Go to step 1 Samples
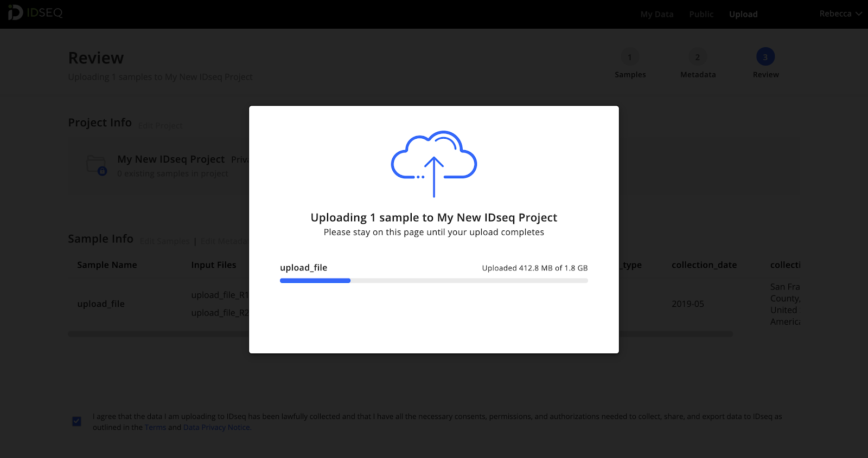Image resolution: width=868 pixels, height=458 pixels. [x=630, y=64]
